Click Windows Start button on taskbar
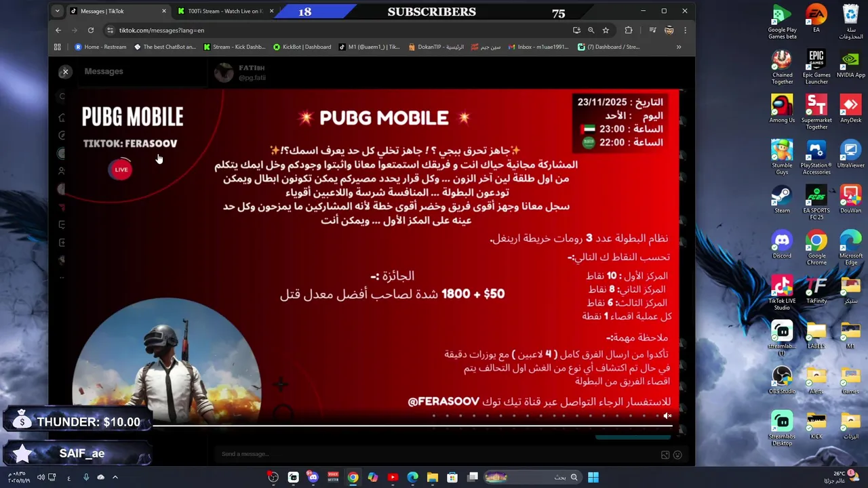 click(593, 477)
